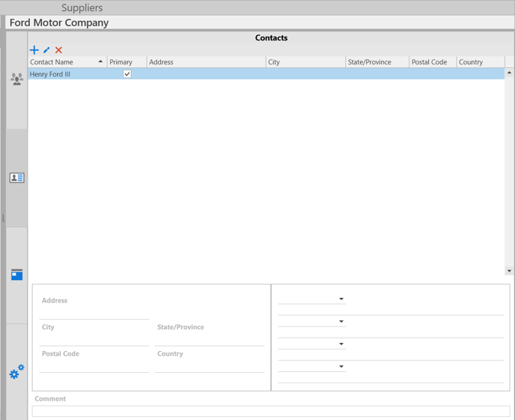Click the value field beside third dropdown
Image resolution: width=515 pixels, height=420 pixels.
pyautogui.click(x=391, y=355)
